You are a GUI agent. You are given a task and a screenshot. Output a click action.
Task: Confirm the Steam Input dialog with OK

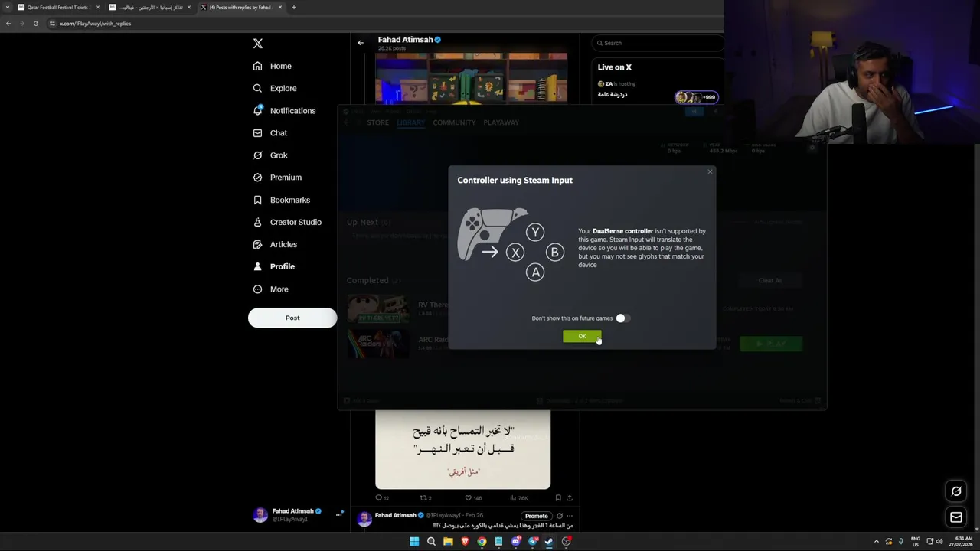click(x=582, y=337)
